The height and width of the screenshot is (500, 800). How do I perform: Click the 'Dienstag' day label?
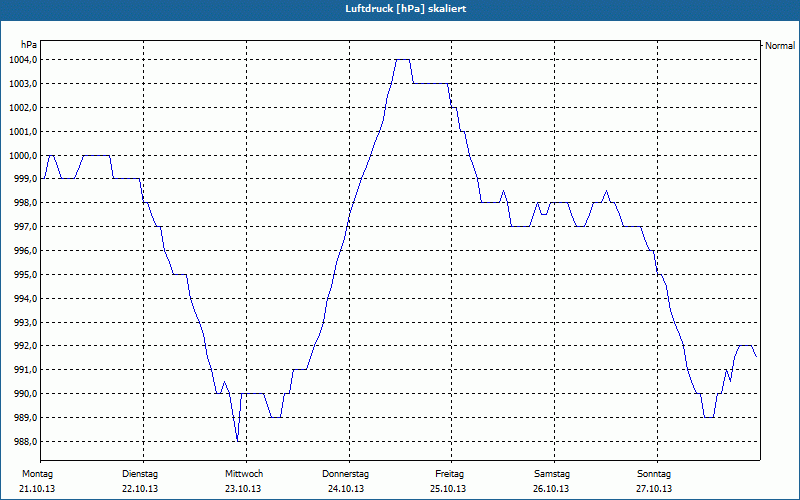[x=140, y=474]
